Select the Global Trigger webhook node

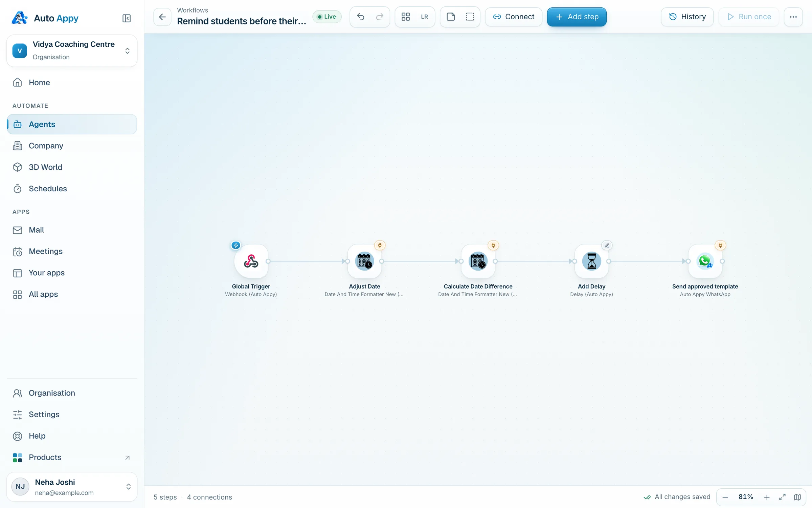tap(251, 261)
